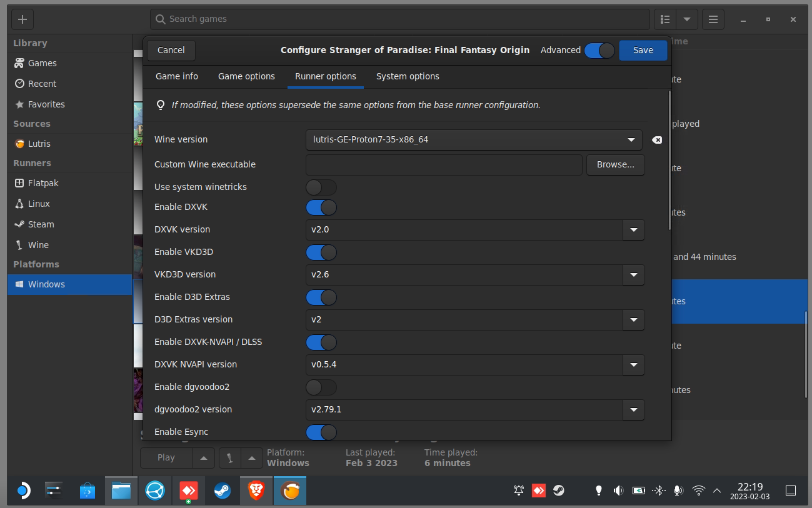Open the battery tray icon
This screenshot has width=812, height=508.
click(638, 491)
